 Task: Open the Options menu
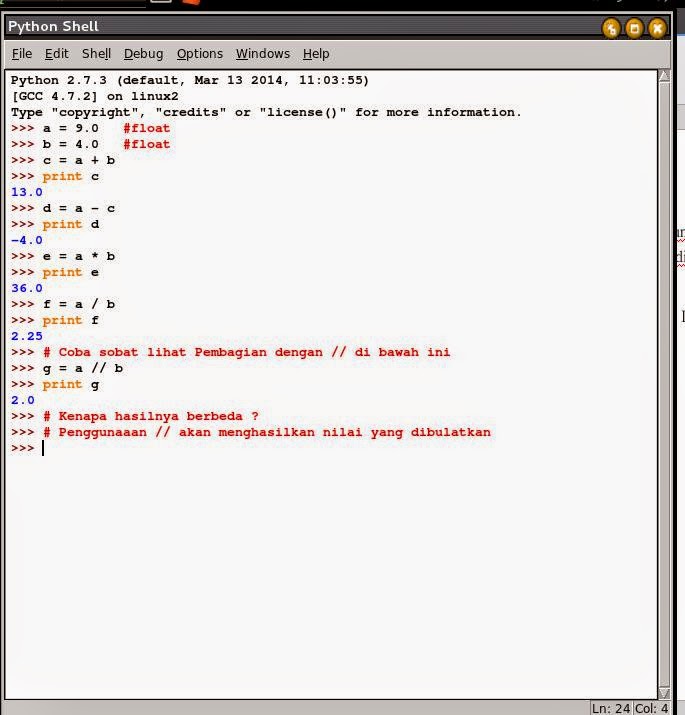tap(200, 54)
